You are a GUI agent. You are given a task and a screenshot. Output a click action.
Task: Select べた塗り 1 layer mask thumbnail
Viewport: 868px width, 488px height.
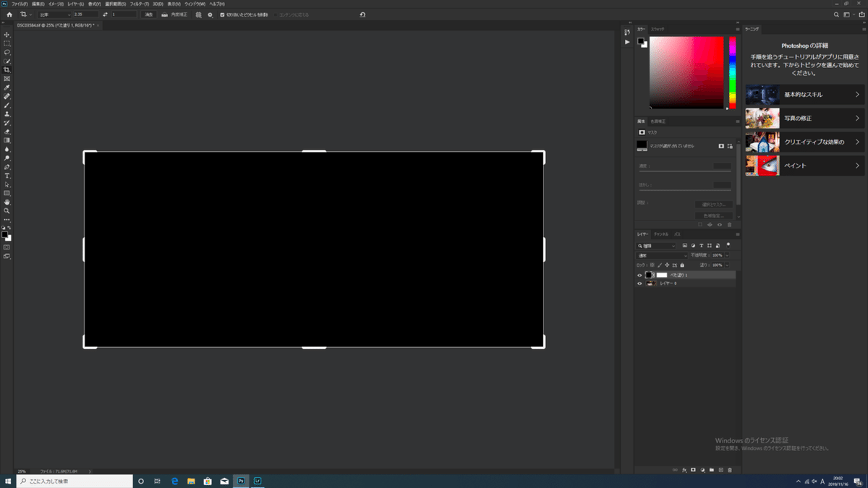point(661,275)
